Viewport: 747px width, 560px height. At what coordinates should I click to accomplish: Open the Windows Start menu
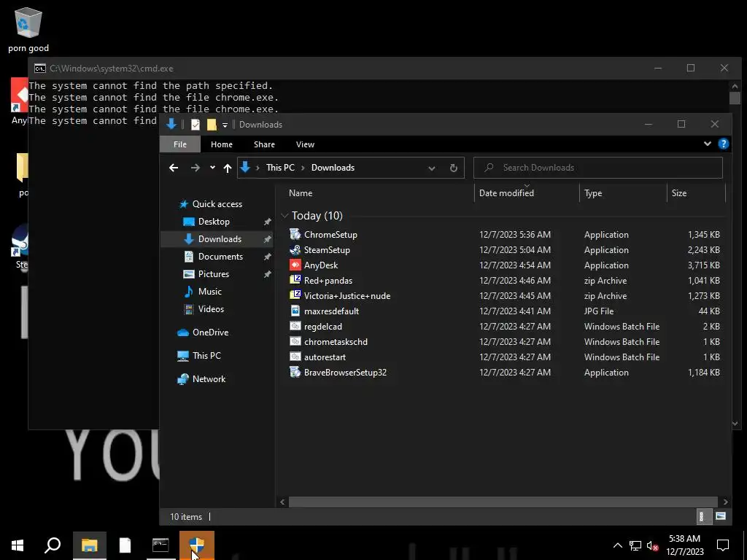[x=18, y=545]
